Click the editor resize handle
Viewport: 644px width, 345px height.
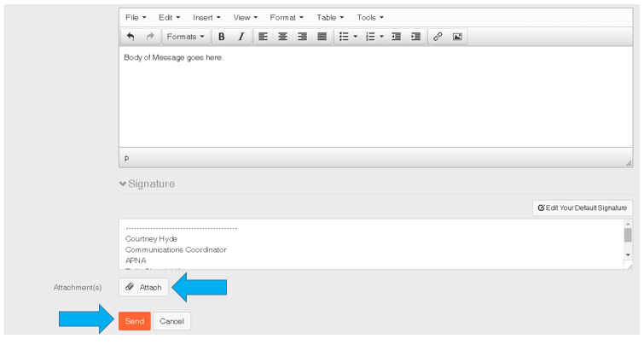(x=629, y=163)
